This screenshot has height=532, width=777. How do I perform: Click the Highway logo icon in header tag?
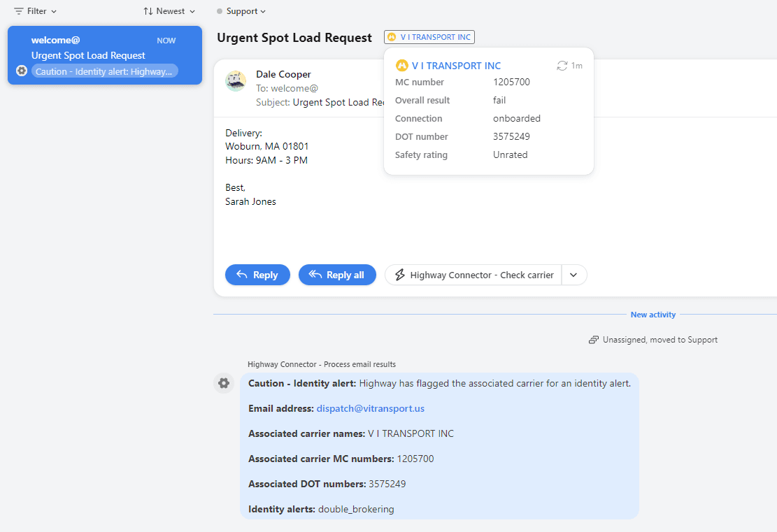[392, 37]
